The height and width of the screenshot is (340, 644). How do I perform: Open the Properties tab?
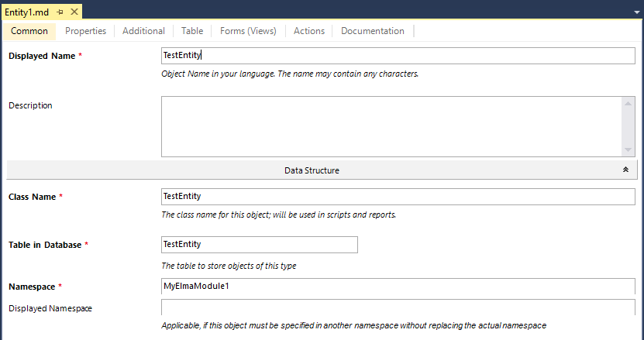point(85,31)
